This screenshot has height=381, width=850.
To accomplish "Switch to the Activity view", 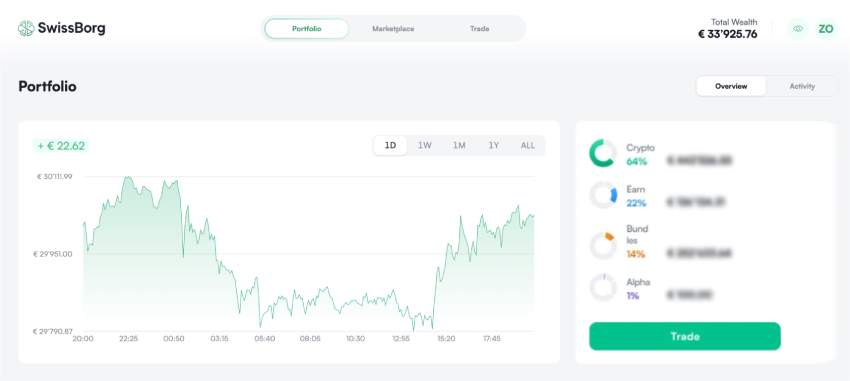I will [802, 86].
